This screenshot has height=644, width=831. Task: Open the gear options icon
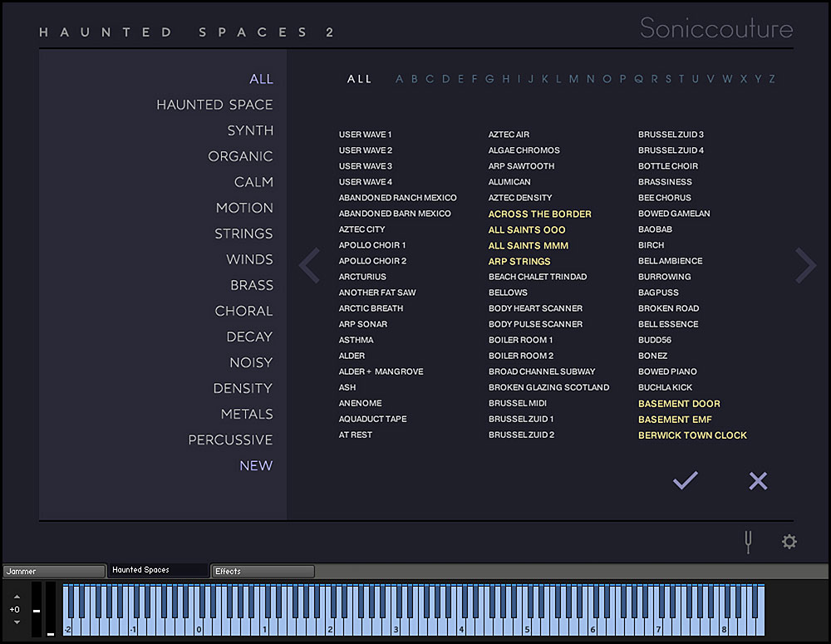(789, 542)
